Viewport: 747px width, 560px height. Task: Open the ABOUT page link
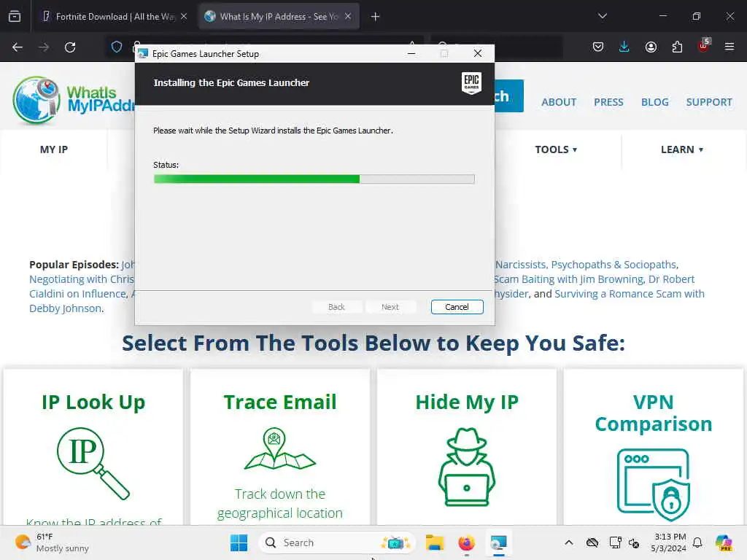coord(559,102)
